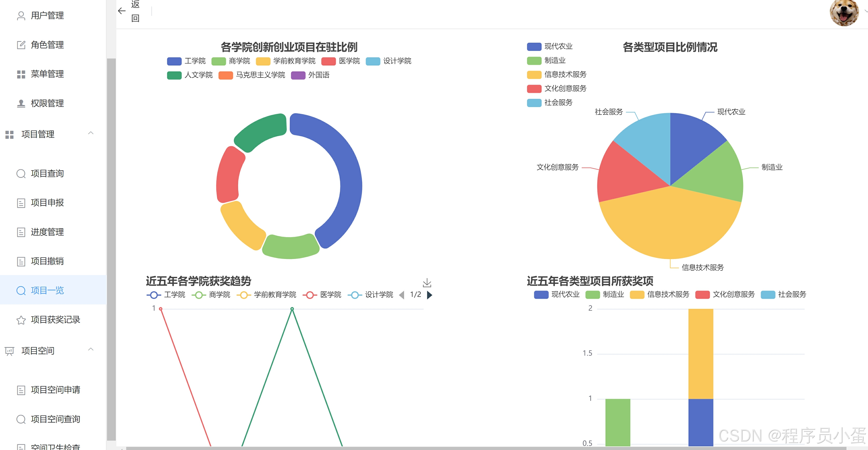The image size is (868, 450).
Task: Click the 项目查询 search icon
Action: click(21, 173)
